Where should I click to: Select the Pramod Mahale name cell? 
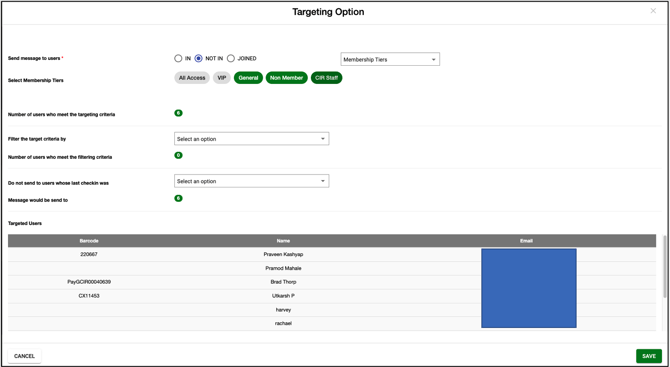pos(283,268)
